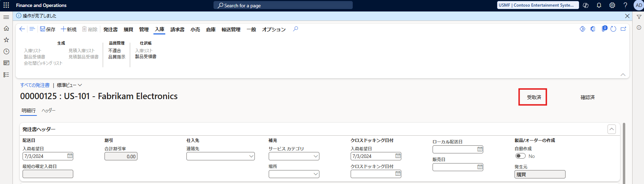
Task: Open the 輸送管理 ribbon tab
Action: point(231,30)
